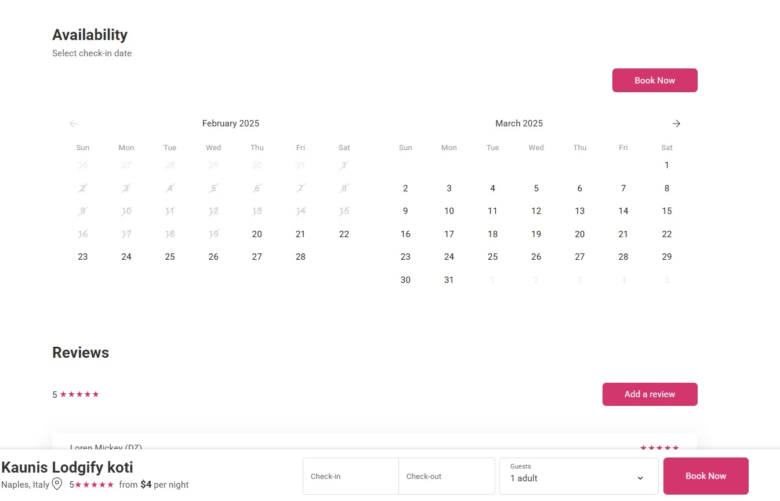780x501 pixels.
Task: Click the five-star rating under Reviews heading
Action: coord(79,394)
